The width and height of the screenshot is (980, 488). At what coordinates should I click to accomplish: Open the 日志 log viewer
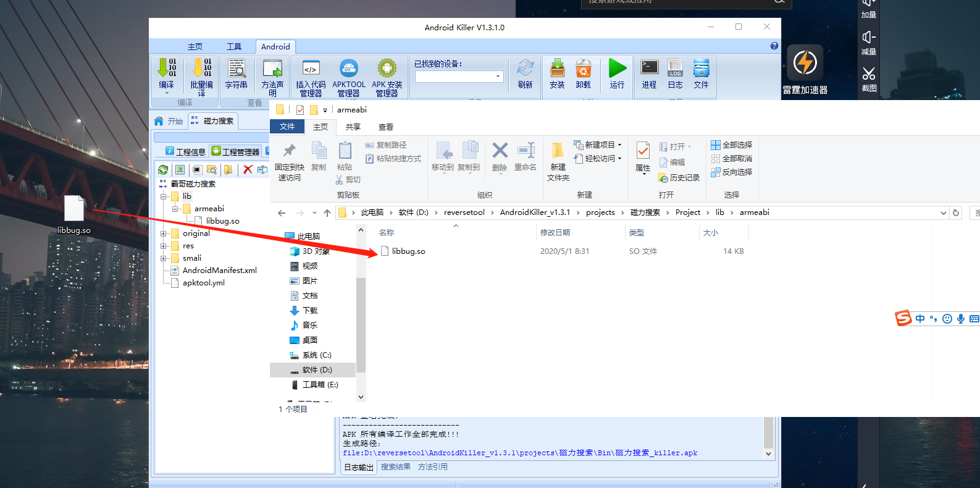675,69
